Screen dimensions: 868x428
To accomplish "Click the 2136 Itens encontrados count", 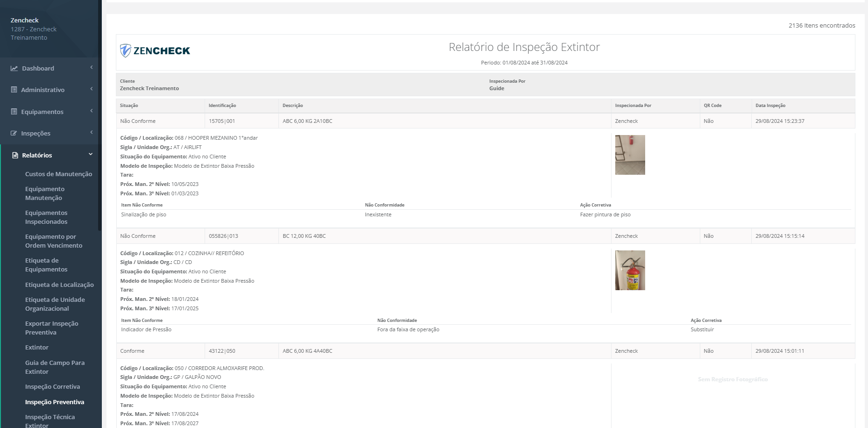I will click(822, 26).
